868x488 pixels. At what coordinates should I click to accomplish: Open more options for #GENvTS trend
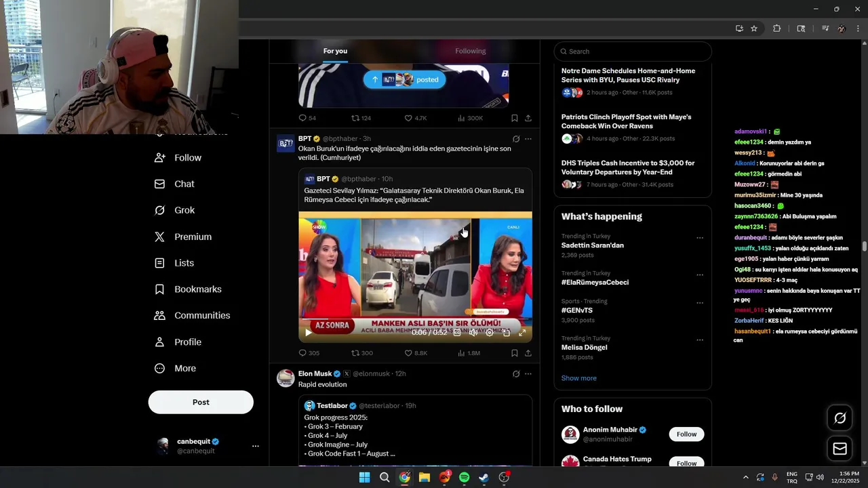[700, 303]
